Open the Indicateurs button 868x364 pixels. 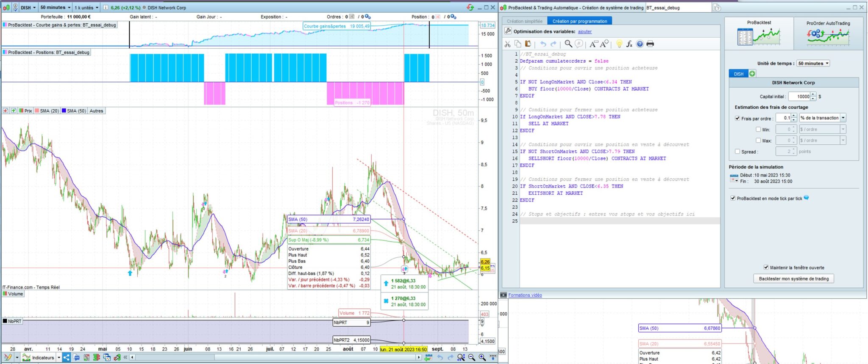coord(39,358)
